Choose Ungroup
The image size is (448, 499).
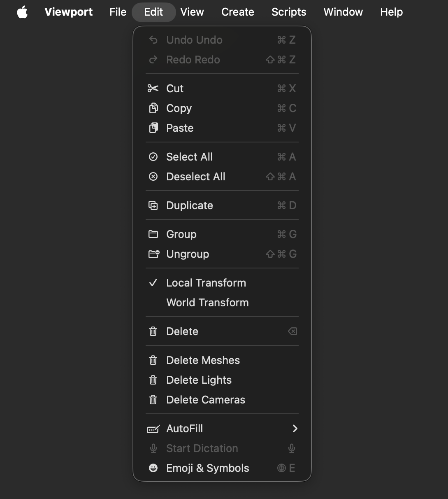tap(222, 254)
